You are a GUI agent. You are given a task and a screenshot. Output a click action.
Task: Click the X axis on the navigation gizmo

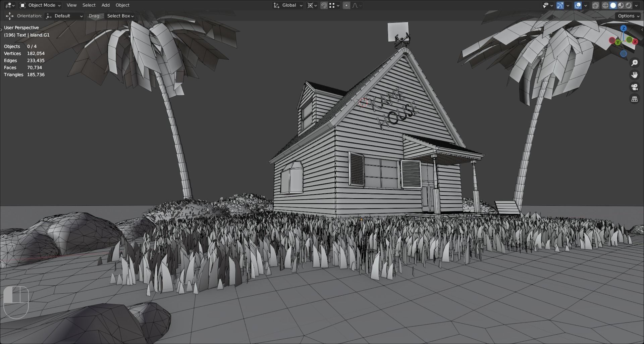coord(635,42)
